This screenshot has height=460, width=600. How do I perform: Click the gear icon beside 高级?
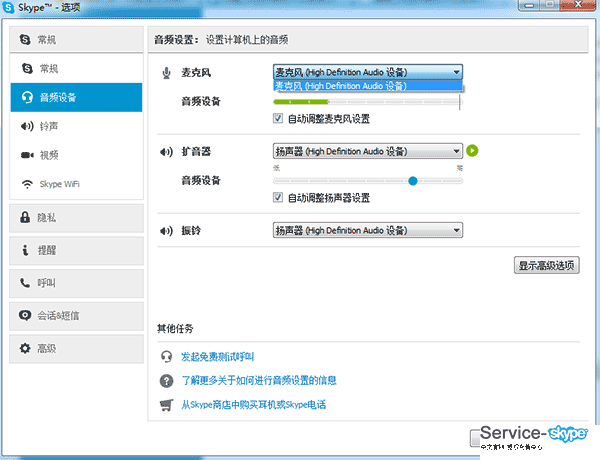(25, 348)
